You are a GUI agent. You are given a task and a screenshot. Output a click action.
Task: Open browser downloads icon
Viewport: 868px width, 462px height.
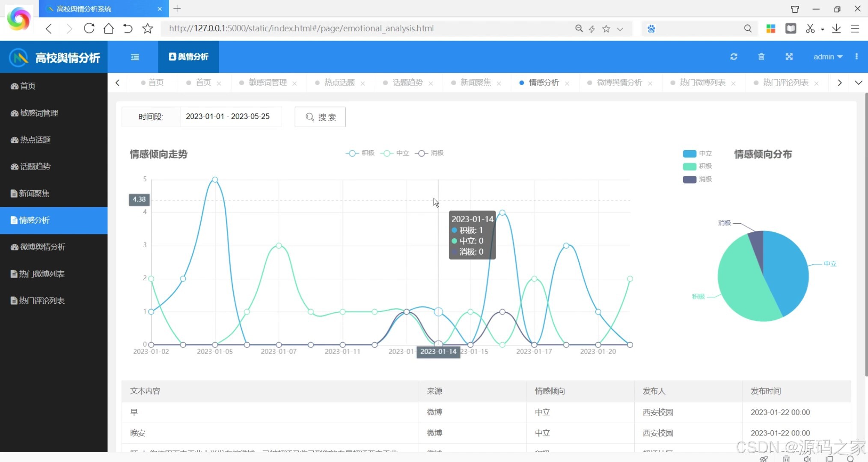click(836, 29)
